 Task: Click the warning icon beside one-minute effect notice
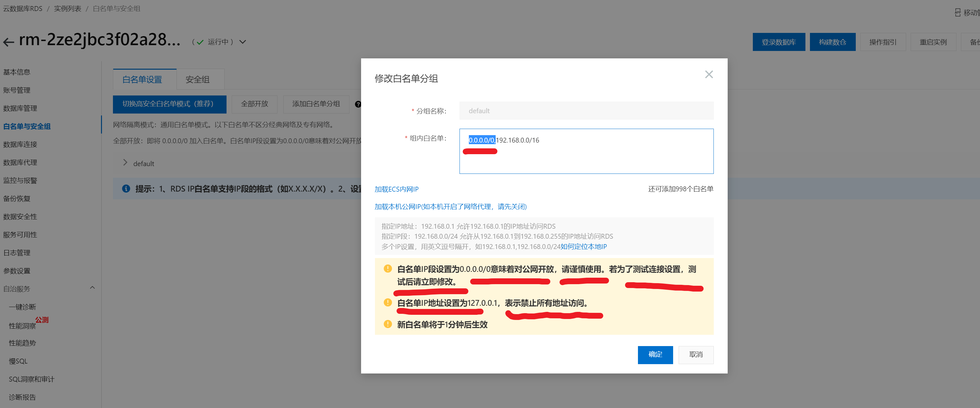click(x=387, y=324)
